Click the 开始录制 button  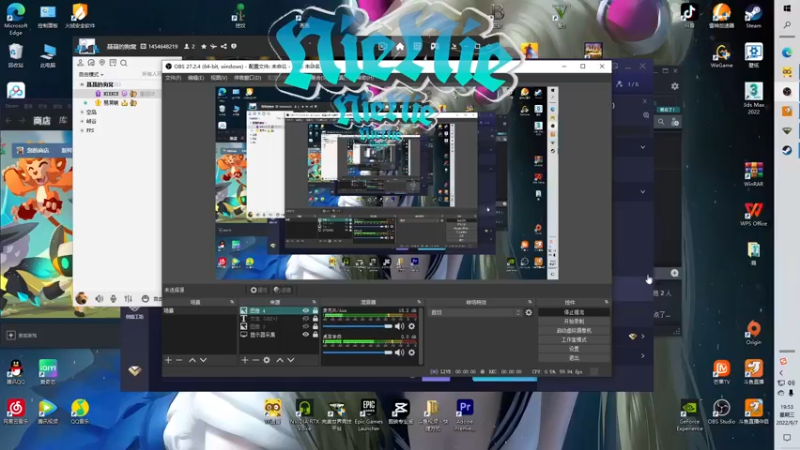573,321
